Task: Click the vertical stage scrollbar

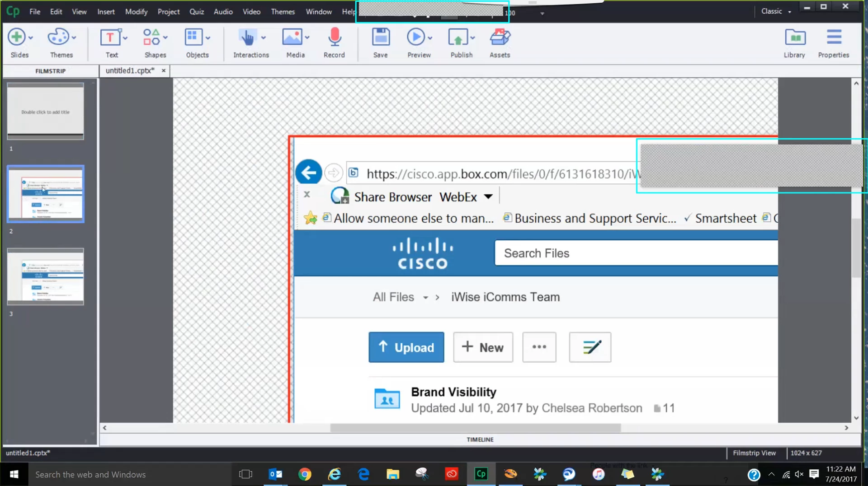Action: pyautogui.click(x=856, y=248)
